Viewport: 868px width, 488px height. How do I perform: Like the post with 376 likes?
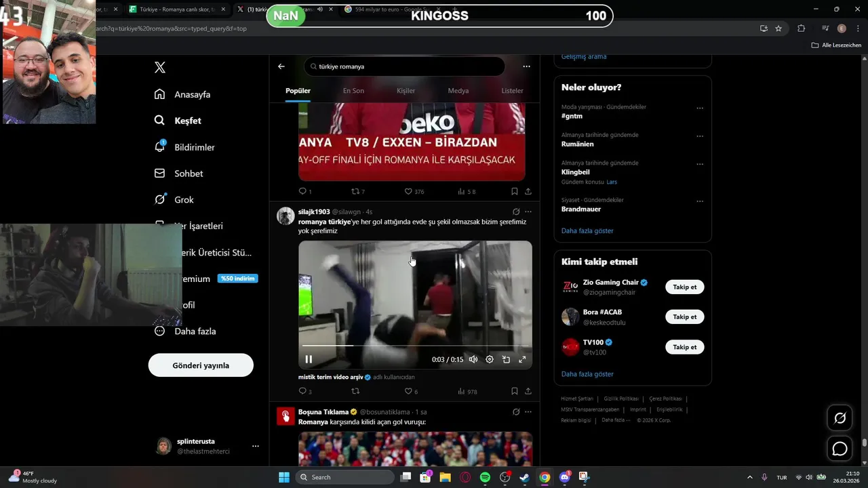point(414,192)
